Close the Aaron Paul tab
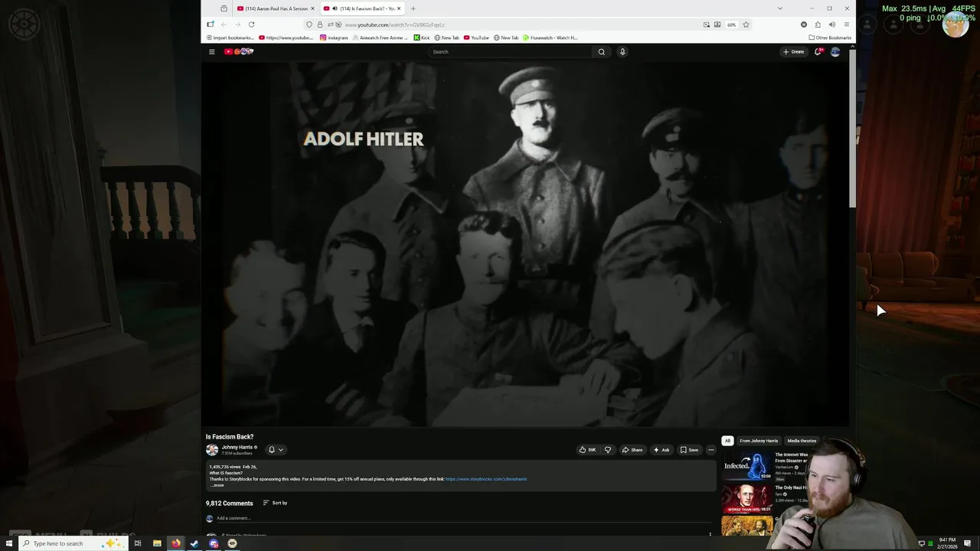 tap(312, 8)
